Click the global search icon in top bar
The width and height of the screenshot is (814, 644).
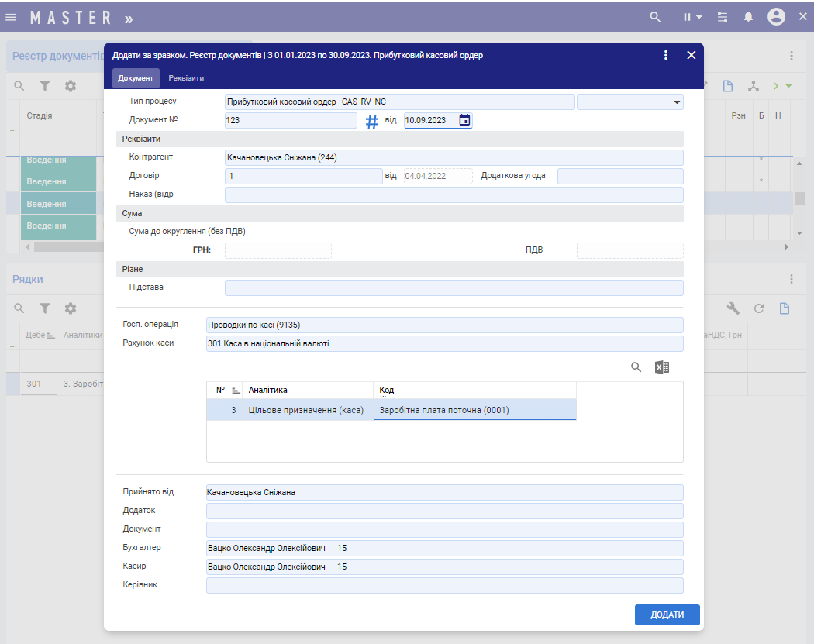point(655,17)
